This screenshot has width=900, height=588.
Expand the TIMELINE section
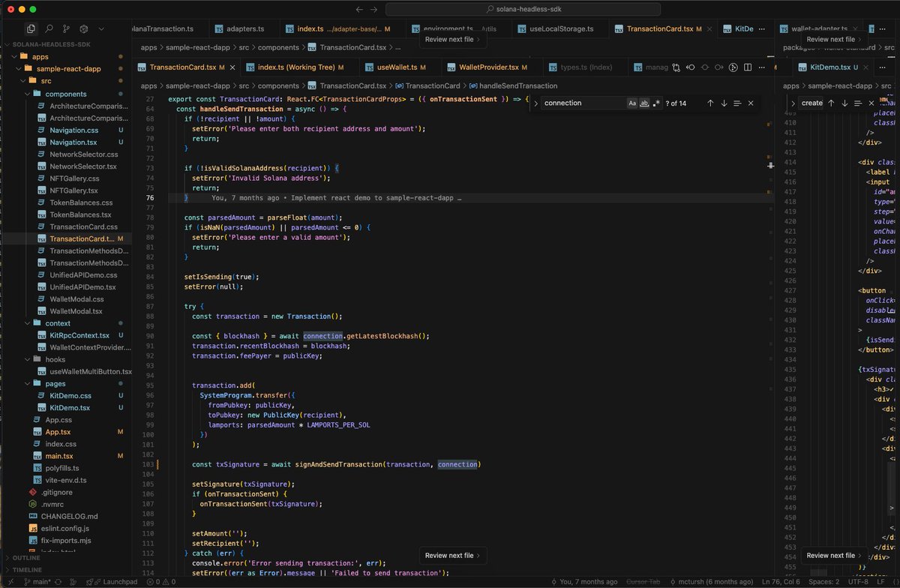point(28,570)
